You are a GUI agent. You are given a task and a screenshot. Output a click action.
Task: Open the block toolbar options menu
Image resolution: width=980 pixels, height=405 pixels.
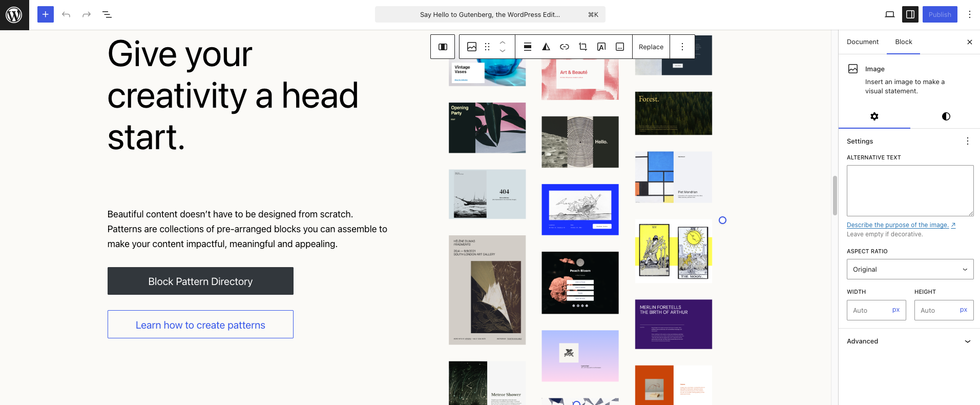coord(682,47)
